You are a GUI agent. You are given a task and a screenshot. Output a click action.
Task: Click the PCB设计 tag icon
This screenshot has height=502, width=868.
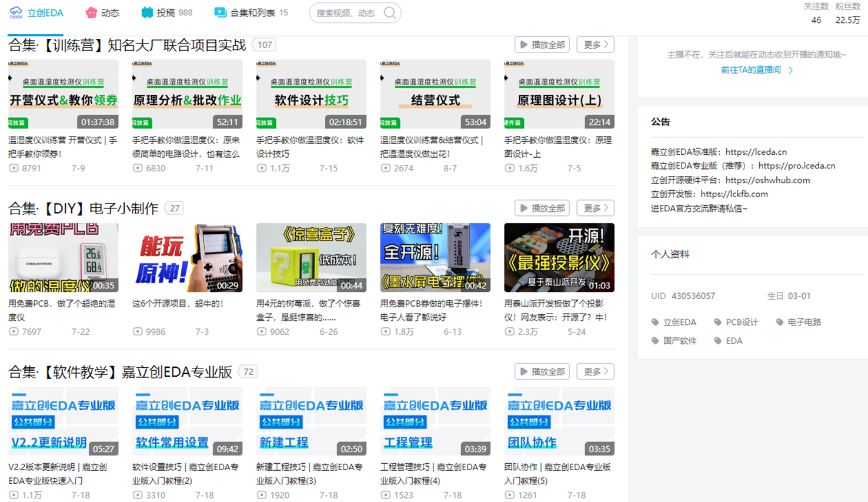(717, 322)
